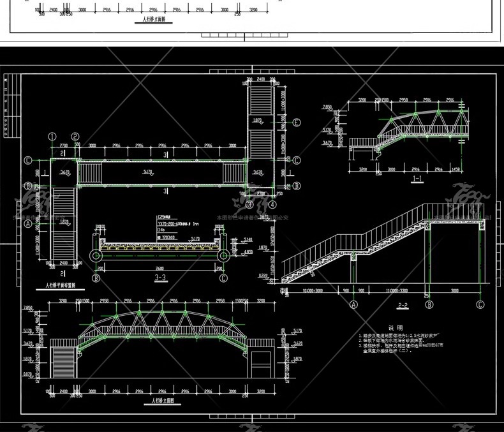The height and width of the screenshot is (432, 504).
Task: Click axis bubble A under section 2-2
Action: click(x=353, y=304)
